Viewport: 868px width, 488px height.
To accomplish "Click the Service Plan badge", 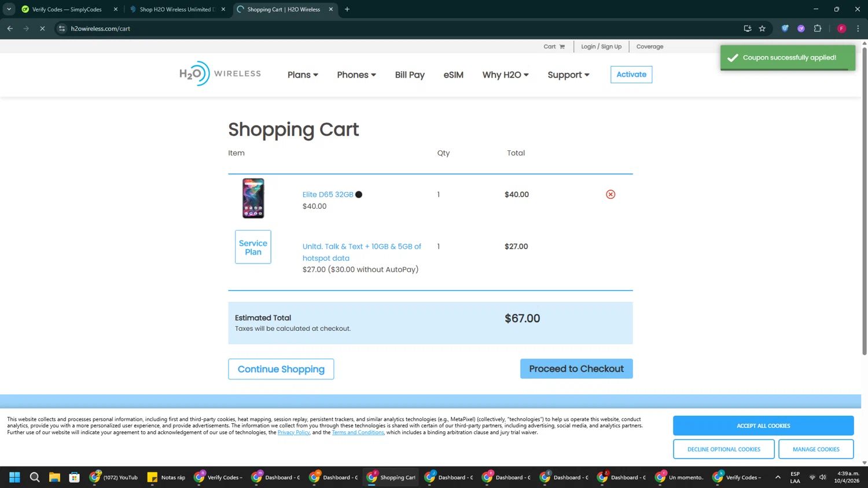I will coord(253,247).
